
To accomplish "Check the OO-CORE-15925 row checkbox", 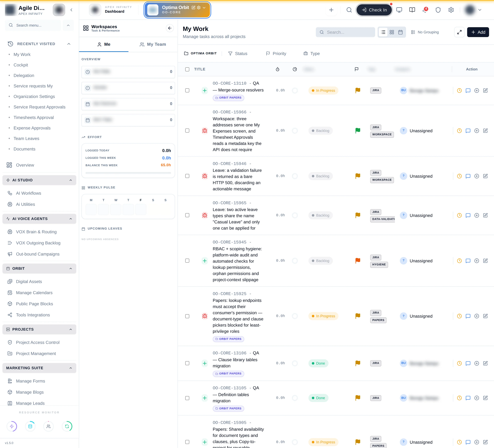I will tap(187, 316).
